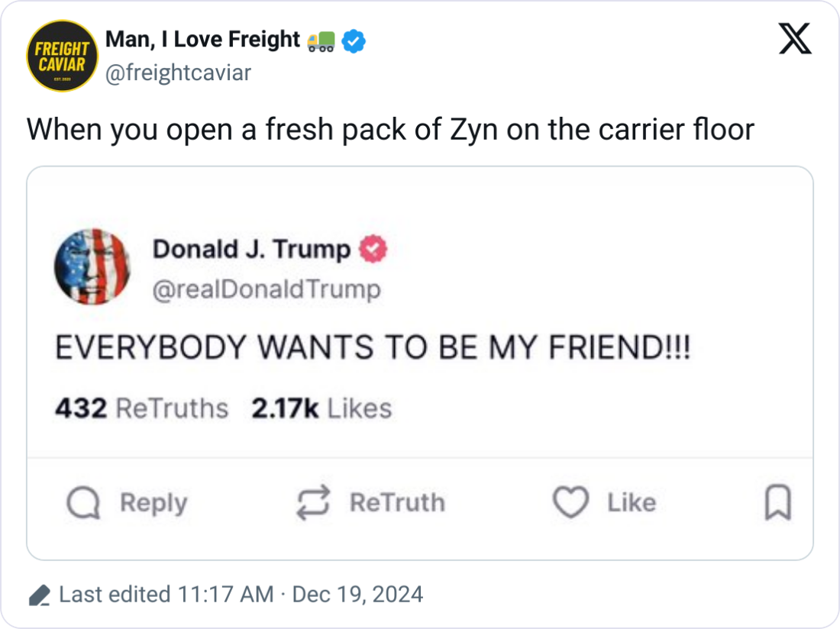Click the Reply speech bubble icon

[82, 503]
